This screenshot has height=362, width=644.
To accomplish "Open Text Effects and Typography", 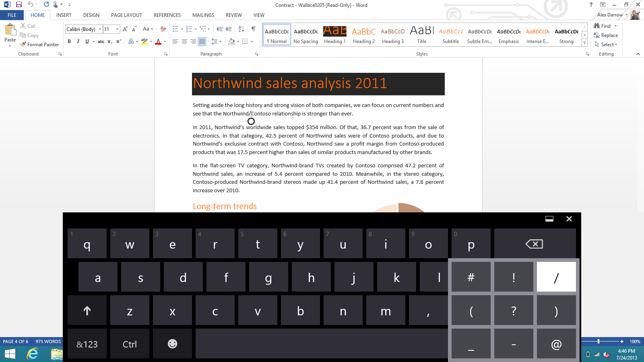I will pos(131,41).
